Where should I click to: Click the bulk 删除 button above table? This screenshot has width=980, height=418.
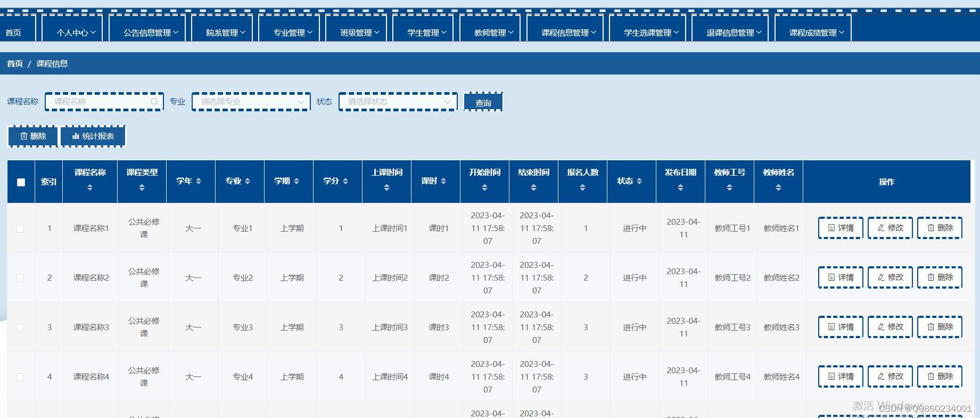tap(33, 136)
